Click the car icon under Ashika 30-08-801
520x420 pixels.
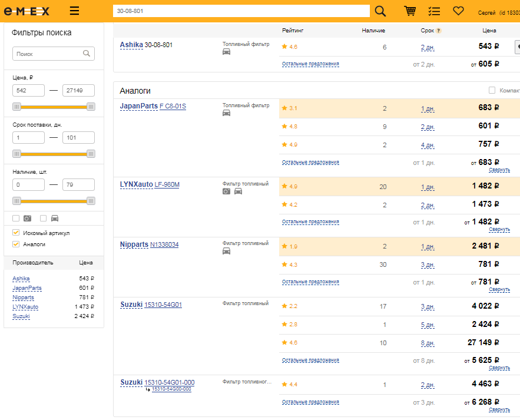pyautogui.click(x=227, y=52)
